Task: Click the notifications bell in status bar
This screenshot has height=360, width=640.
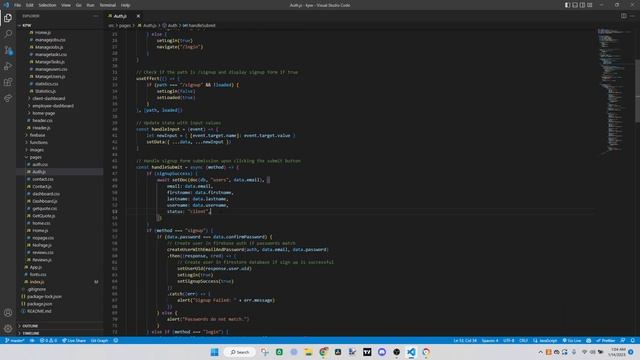Action: point(632,340)
